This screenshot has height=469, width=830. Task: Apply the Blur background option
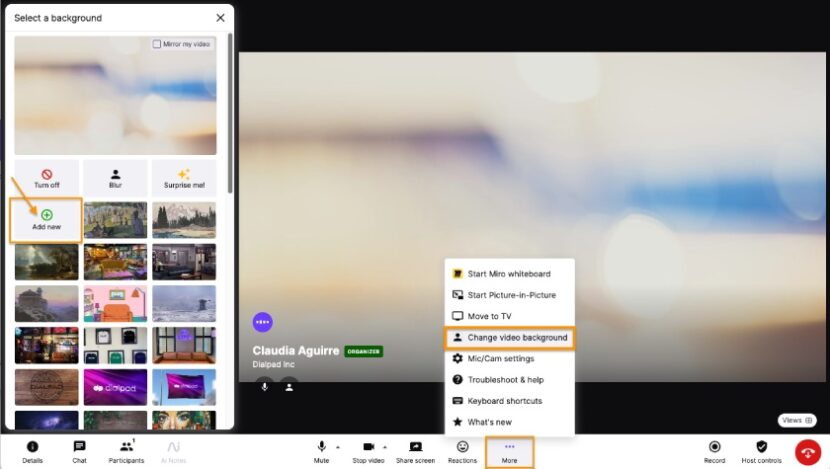(x=115, y=177)
